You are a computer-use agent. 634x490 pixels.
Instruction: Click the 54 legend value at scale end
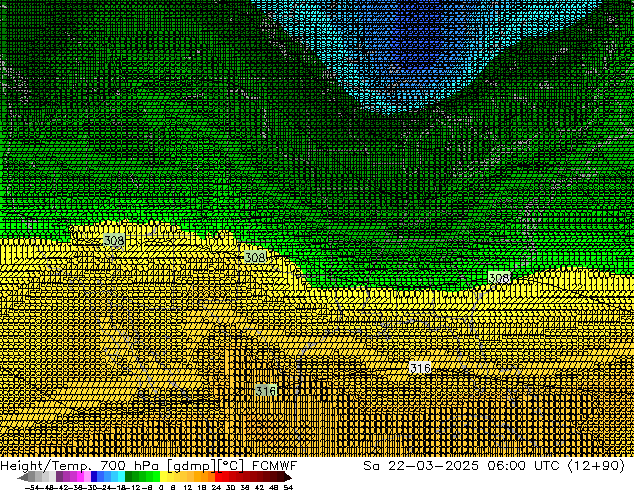click(288, 487)
